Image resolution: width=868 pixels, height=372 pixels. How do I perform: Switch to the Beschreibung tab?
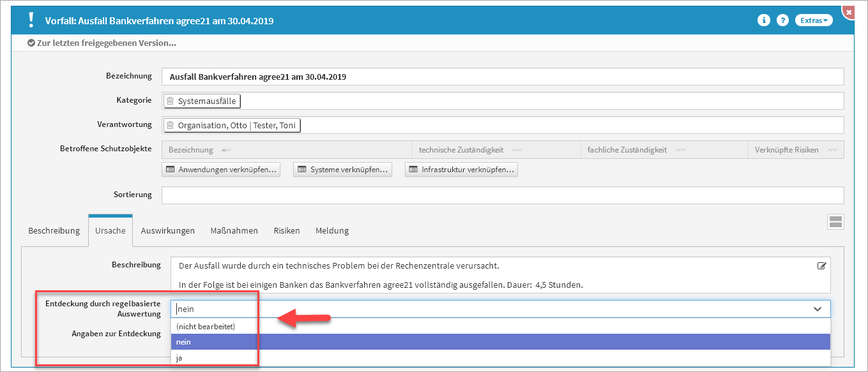pyautogui.click(x=54, y=230)
